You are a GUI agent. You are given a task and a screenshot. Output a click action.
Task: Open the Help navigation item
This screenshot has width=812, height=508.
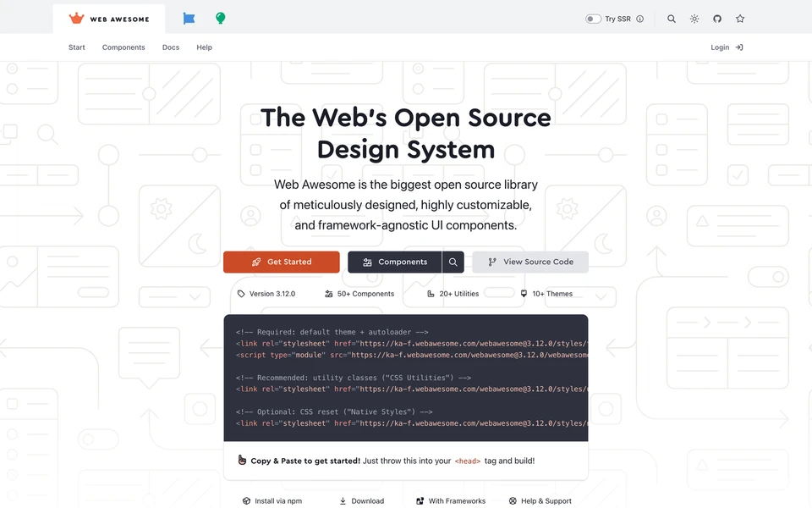204,47
